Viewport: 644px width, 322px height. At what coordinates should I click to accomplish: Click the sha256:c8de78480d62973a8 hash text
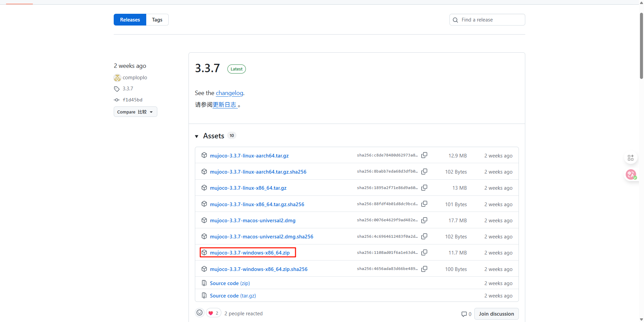click(x=387, y=155)
